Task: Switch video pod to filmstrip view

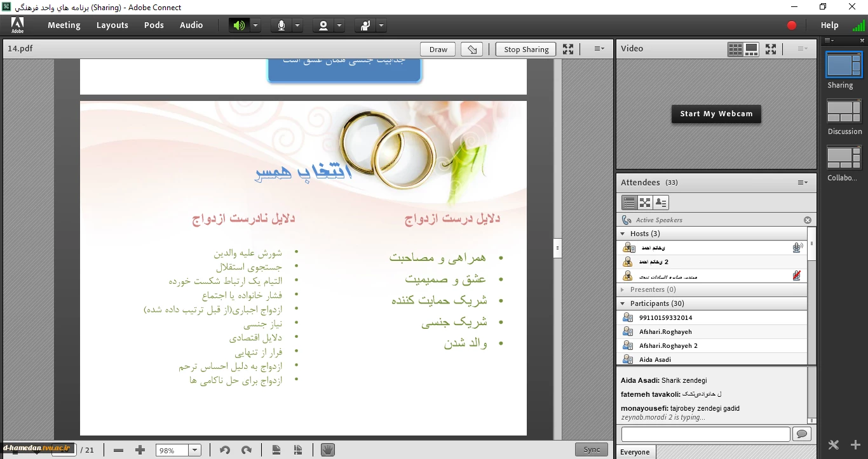Action: coord(751,49)
